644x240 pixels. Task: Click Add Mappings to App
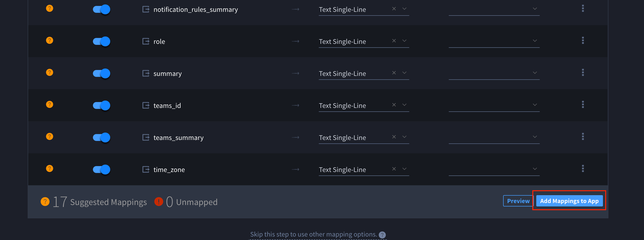569,201
